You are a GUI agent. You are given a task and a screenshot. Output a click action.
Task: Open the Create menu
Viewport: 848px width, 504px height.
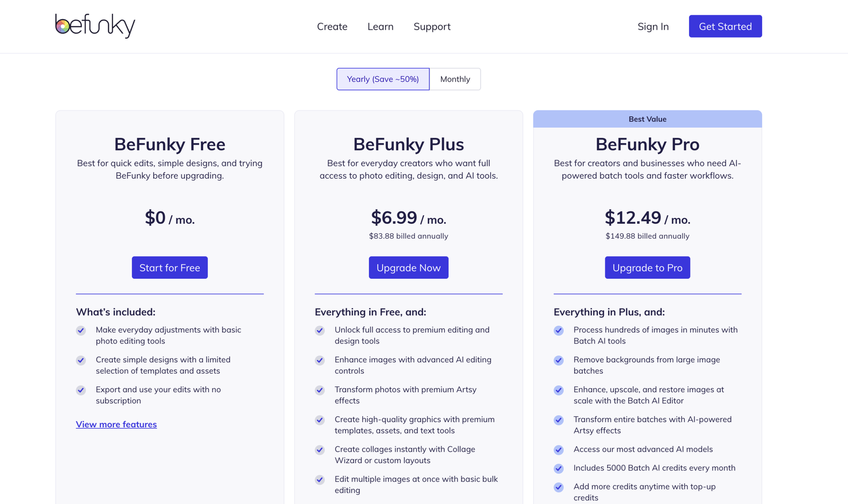332,26
